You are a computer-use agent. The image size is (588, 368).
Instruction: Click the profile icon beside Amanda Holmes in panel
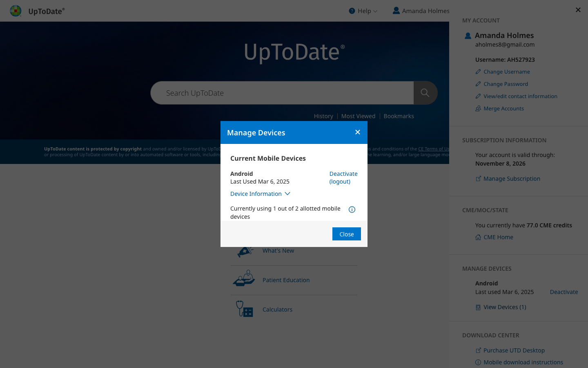tap(468, 36)
